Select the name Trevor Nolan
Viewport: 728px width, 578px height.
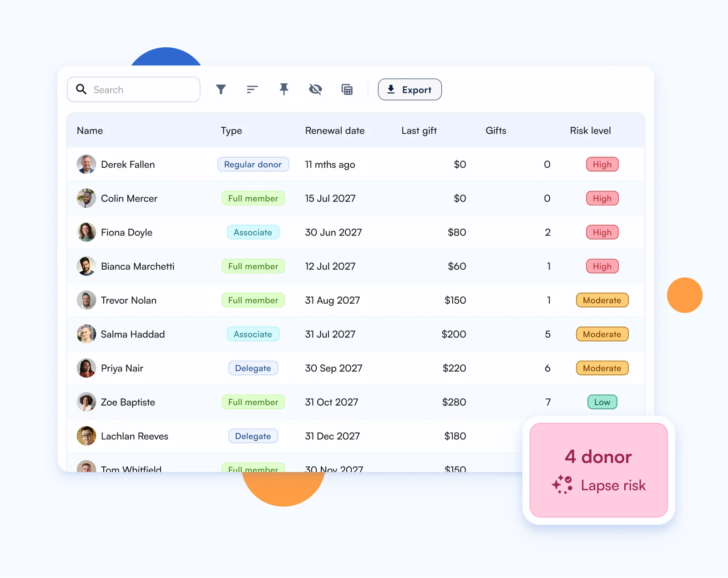click(x=129, y=300)
